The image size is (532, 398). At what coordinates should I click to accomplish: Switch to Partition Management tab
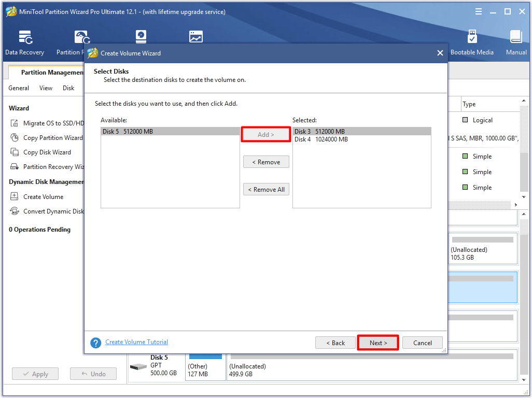(48, 72)
